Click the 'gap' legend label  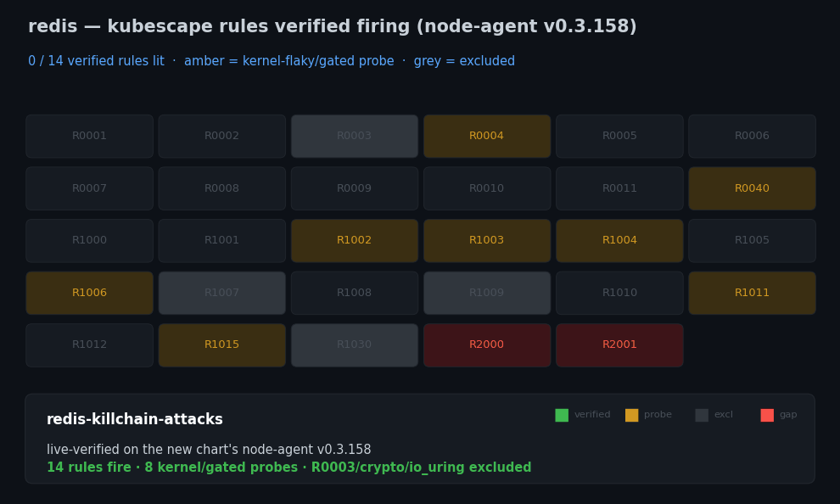tap(788, 415)
